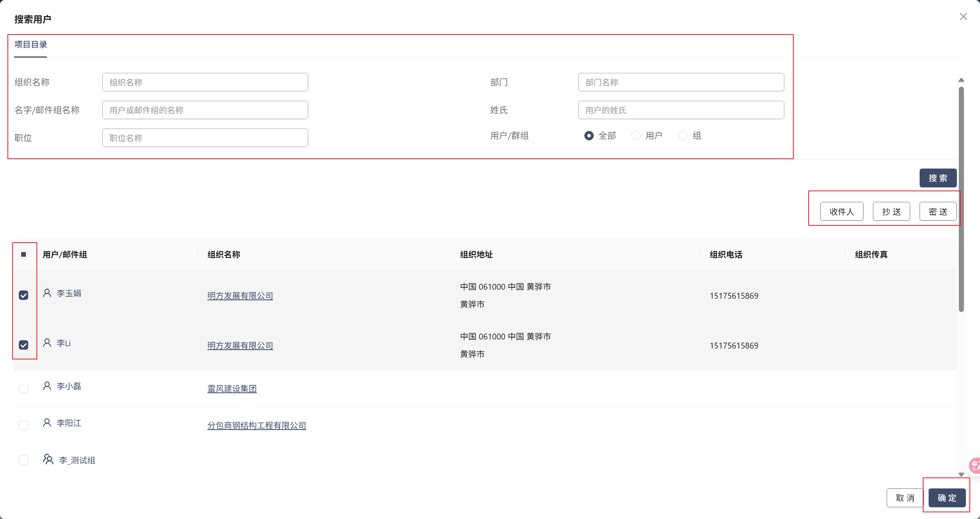Switch to the 项目目录 tab
The height and width of the screenshot is (519, 980).
[x=31, y=45]
